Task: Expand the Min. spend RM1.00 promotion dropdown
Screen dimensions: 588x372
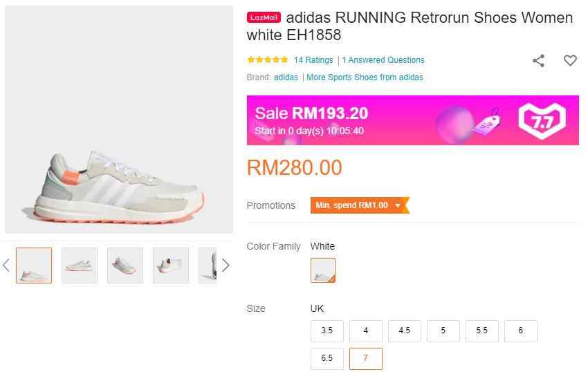Action: tap(358, 205)
